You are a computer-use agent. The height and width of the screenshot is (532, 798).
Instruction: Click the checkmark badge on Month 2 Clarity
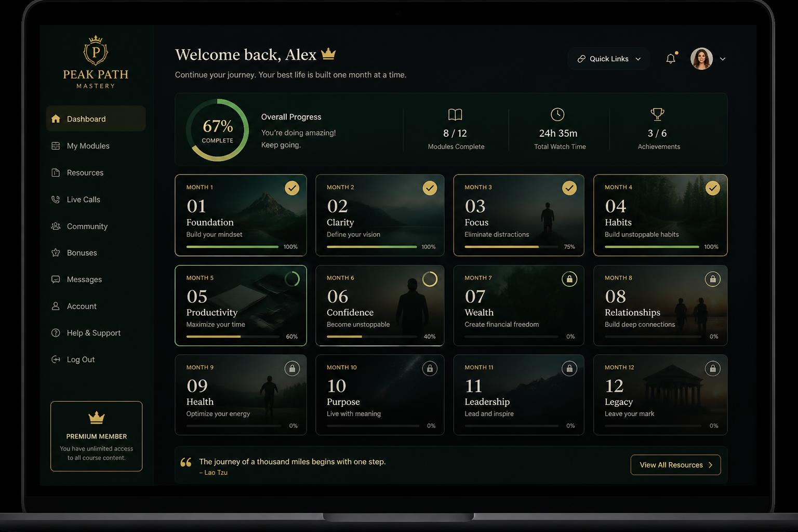click(430, 188)
